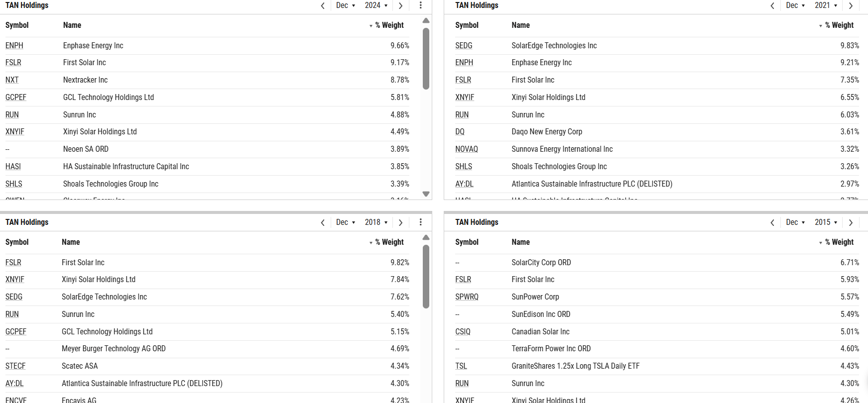Click the Symbol column header in the 2018 panel
The image size is (868, 403).
click(17, 242)
